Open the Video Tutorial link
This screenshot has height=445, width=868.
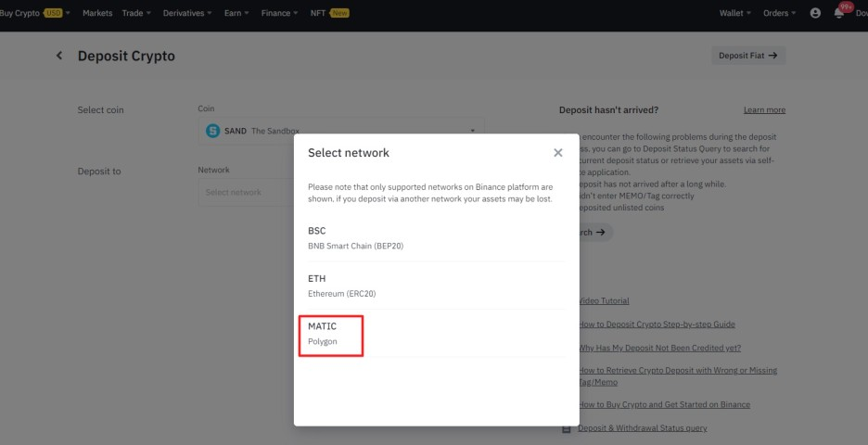604,300
